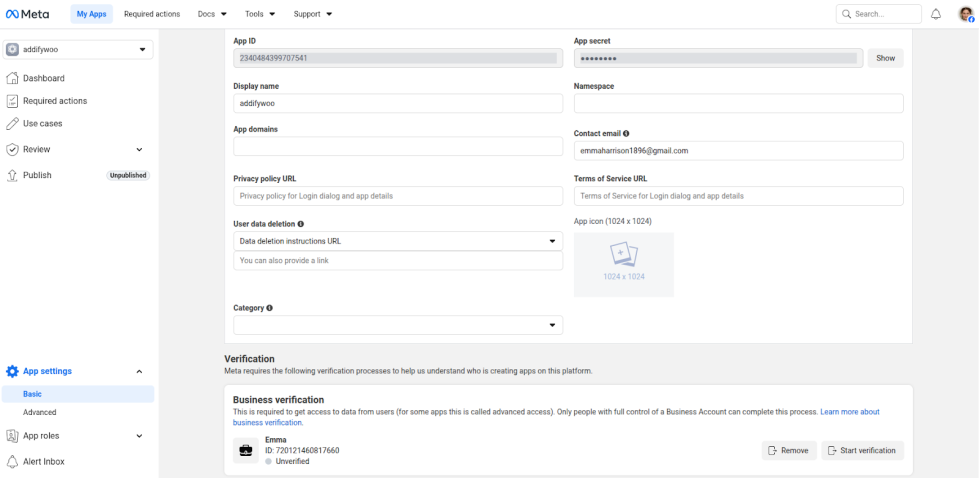The height and width of the screenshot is (478, 979).
Task: Open Dashboard from sidebar
Action: [44, 78]
